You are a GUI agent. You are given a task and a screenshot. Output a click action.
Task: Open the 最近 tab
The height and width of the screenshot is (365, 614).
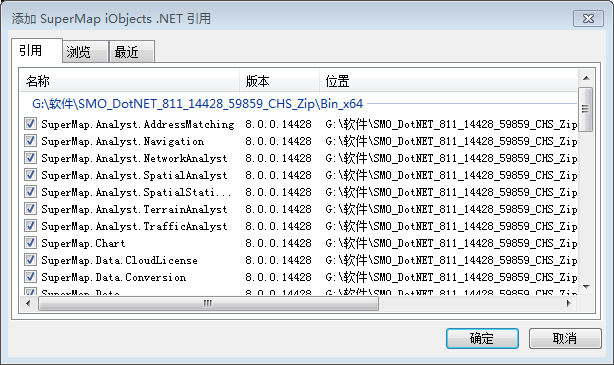pyautogui.click(x=132, y=52)
